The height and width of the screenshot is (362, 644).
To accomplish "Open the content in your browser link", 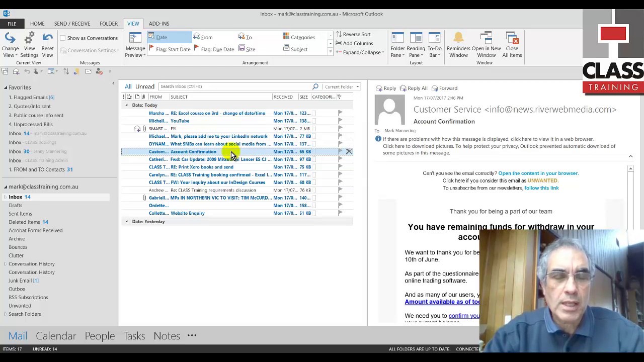I will (x=538, y=173).
